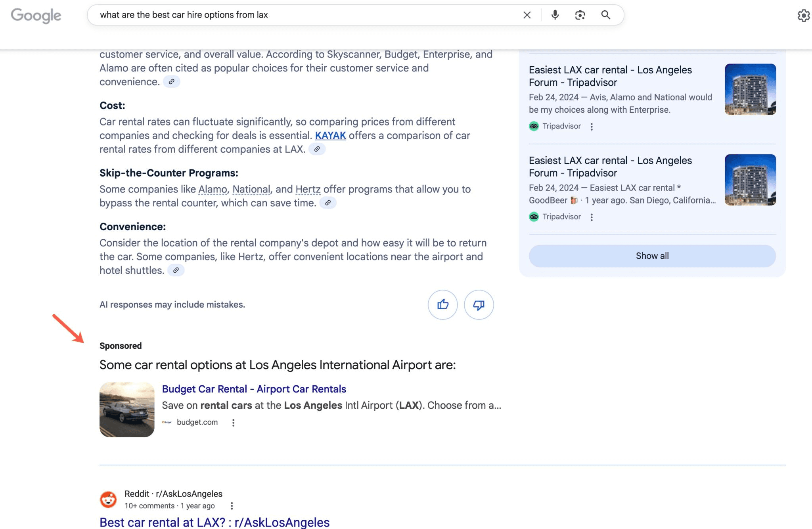
Task: Open three-dot menu of second Tripadvisor card
Action: pyautogui.click(x=592, y=217)
